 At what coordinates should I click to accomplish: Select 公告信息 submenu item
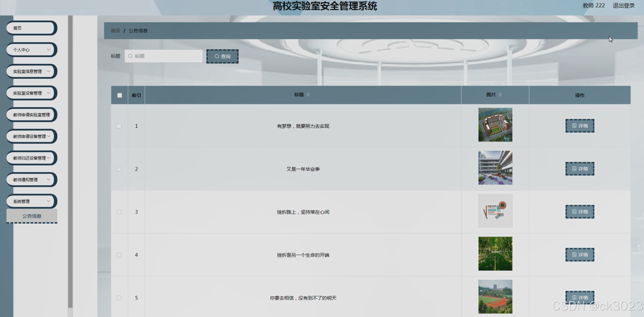[32, 216]
